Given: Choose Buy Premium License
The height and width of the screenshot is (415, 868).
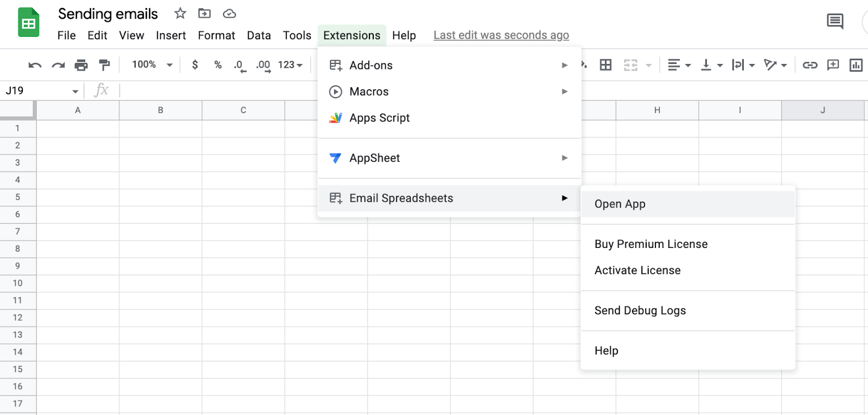Looking at the screenshot, I should click(x=688, y=244).
